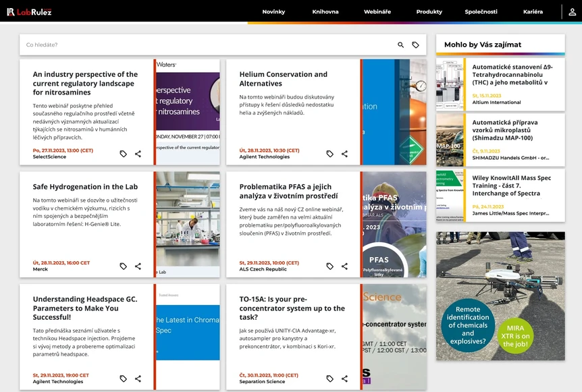Share the Safe Hydrogenation webinar
Screen dimensions: 582x392
138,267
